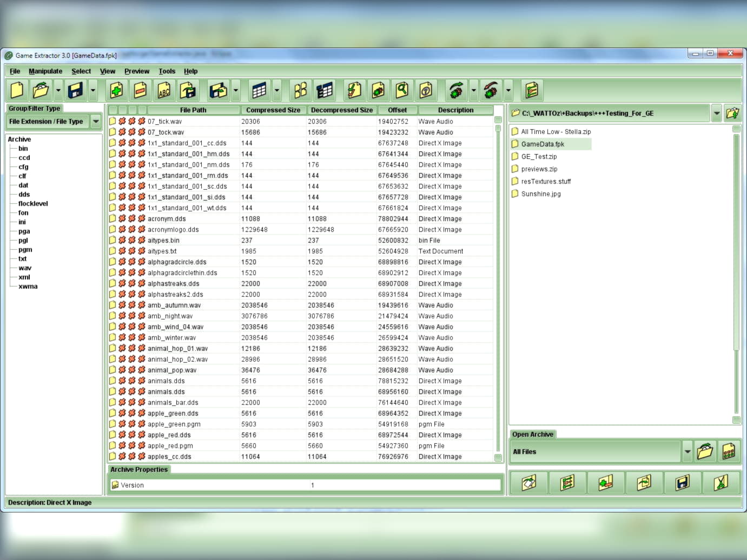
Task: Open dropdown arrow beside green-arrow gears icon
Action: [474, 90]
